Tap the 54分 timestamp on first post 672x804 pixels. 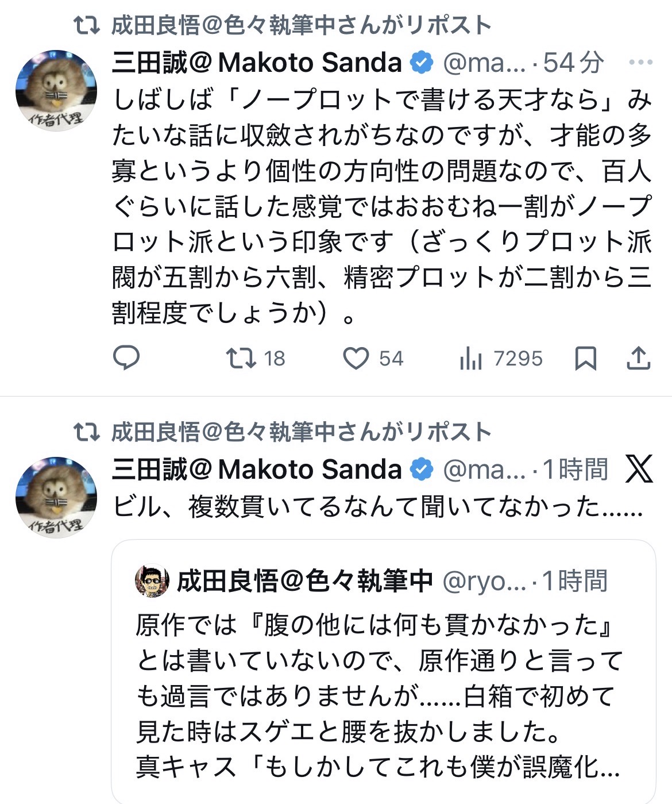573,63
